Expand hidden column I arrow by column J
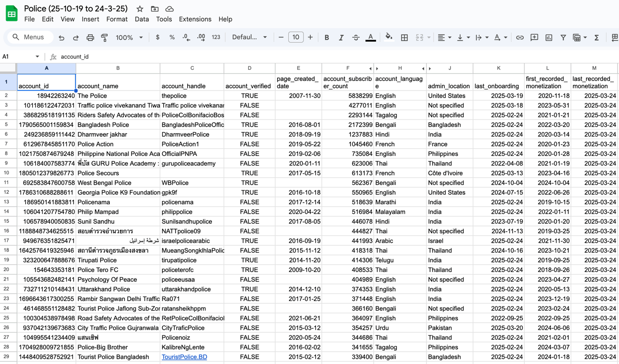619x364 pixels. pyautogui.click(x=430, y=68)
